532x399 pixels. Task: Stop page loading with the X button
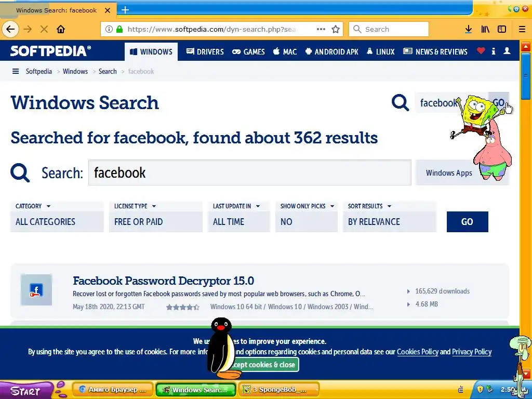(x=44, y=29)
